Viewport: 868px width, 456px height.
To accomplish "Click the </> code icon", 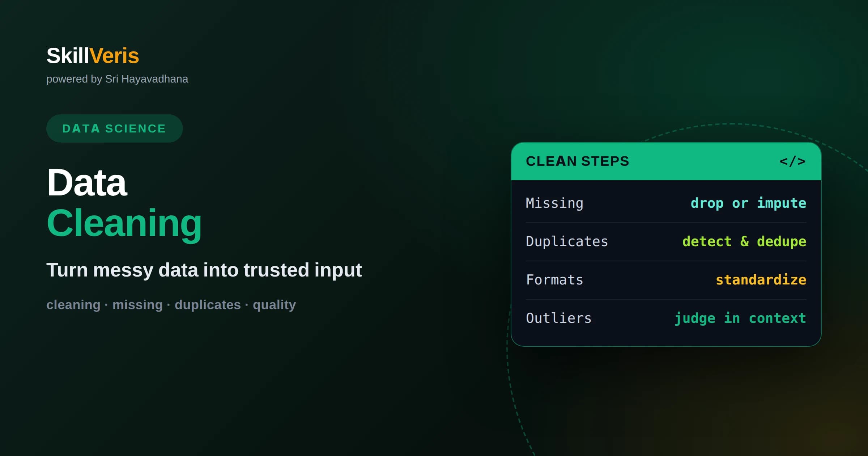I will click(x=792, y=161).
